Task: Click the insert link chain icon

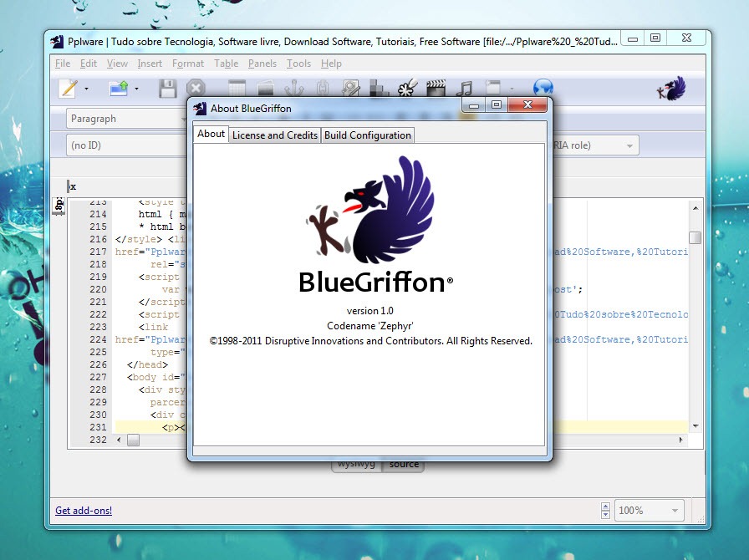Action: [323, 89]
